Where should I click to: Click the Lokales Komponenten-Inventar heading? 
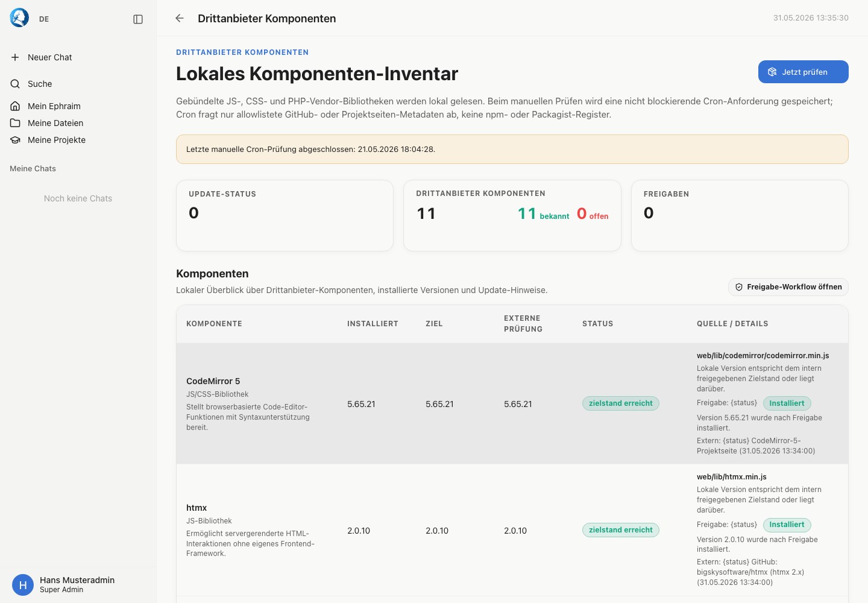317,74
